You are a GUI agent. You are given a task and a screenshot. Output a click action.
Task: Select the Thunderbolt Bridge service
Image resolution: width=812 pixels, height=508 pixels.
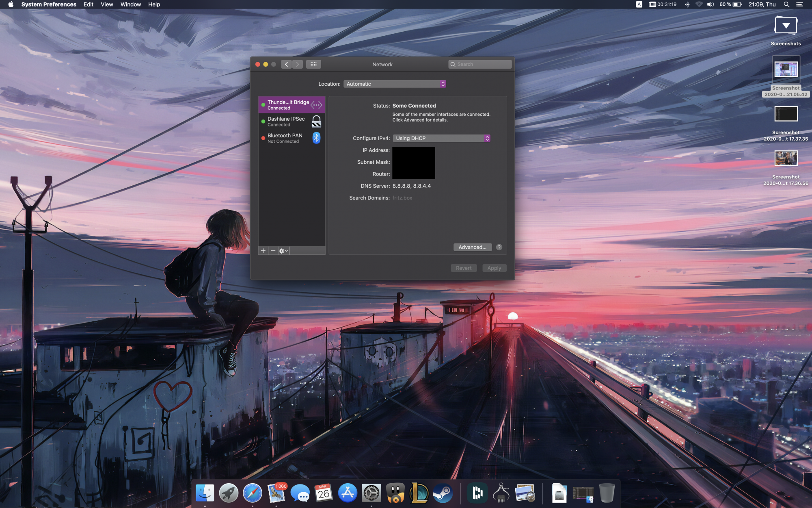[292, 105]
